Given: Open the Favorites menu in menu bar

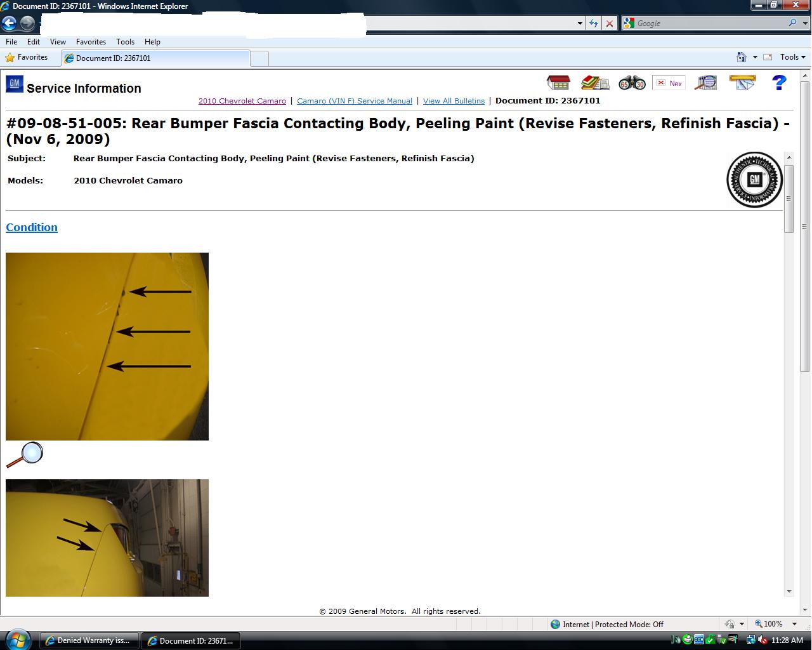Looking at the screenshot, I should tap(91, 42).
